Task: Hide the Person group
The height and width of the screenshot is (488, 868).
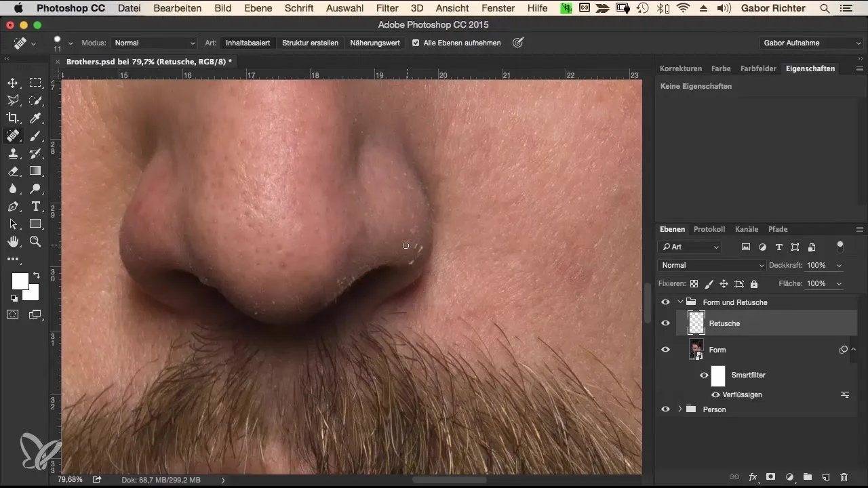Action: coord(665,409)
